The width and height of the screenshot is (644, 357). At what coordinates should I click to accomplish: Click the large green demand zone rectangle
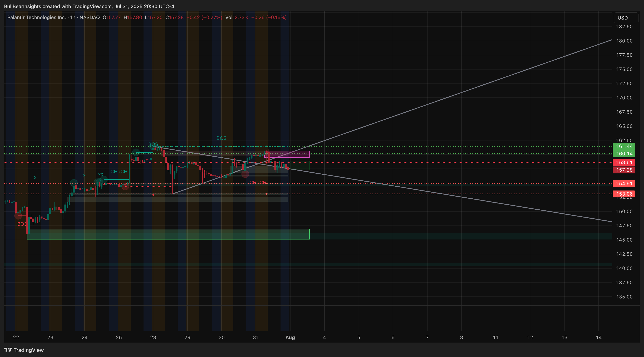click(168, 234)
